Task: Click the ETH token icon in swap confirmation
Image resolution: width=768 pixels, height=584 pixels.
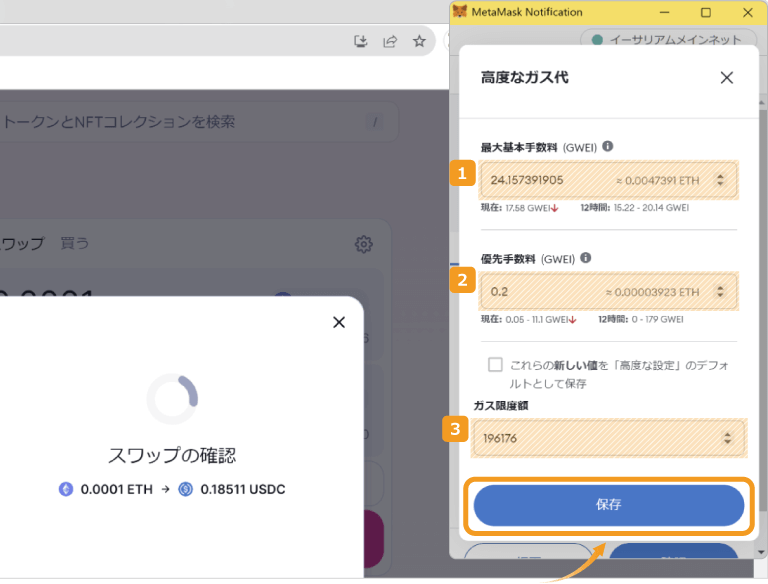Action: [66, 489]
